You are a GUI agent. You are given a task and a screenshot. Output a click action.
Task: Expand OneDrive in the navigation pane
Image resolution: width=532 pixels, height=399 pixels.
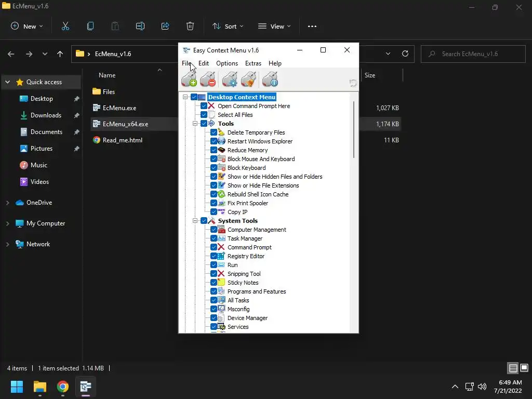click(7, 203)
